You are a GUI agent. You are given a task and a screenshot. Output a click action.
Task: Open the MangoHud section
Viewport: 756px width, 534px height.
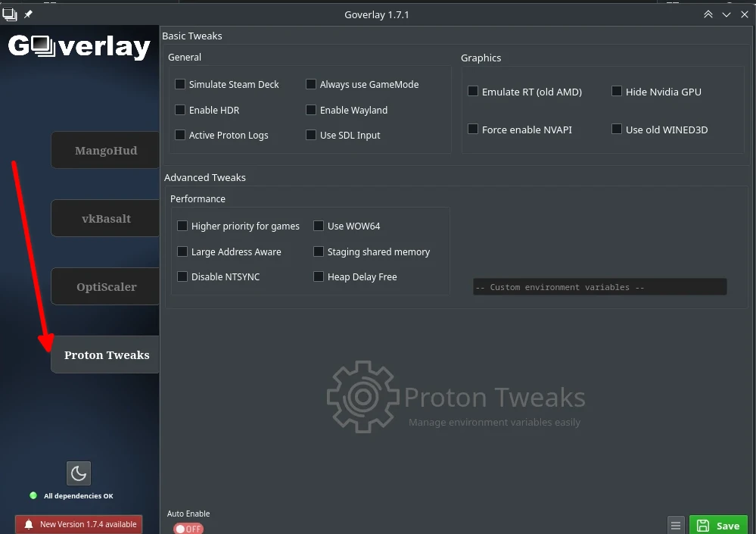[x=105, y=150]
